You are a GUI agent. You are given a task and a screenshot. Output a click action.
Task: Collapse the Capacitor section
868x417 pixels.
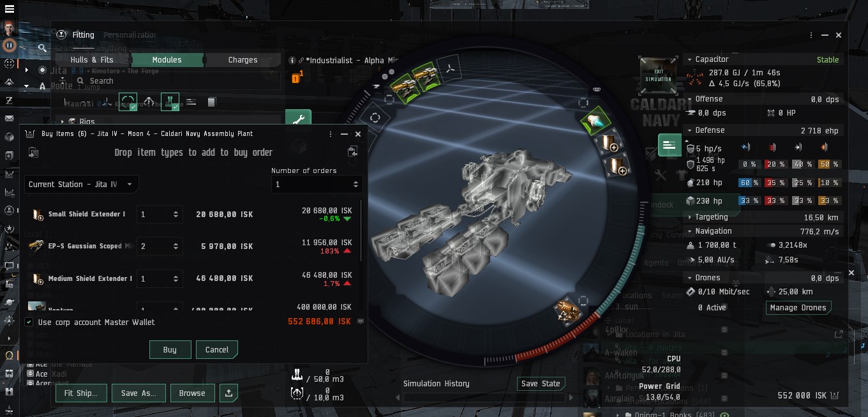tap(690, 59)
